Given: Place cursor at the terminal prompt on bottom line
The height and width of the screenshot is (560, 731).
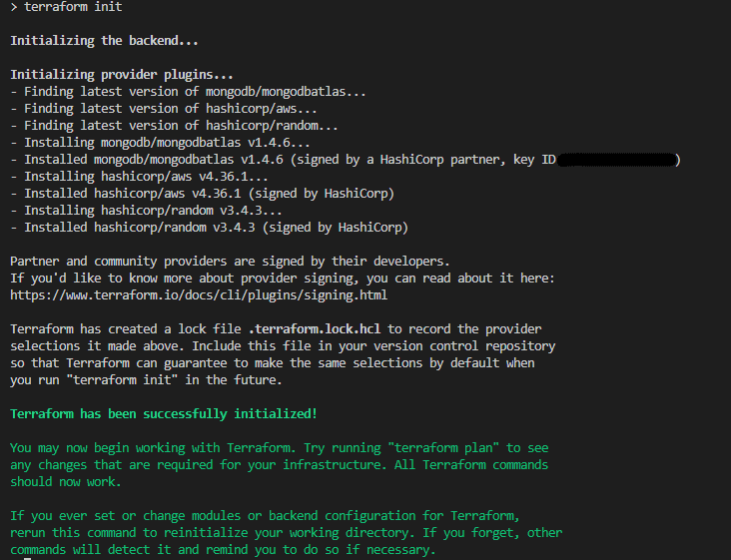Looking at the screenshot, I should click(x=27, y=559).
